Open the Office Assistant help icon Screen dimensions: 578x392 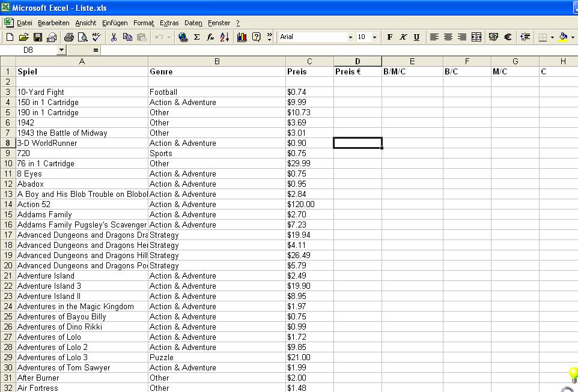click(256, 37)
